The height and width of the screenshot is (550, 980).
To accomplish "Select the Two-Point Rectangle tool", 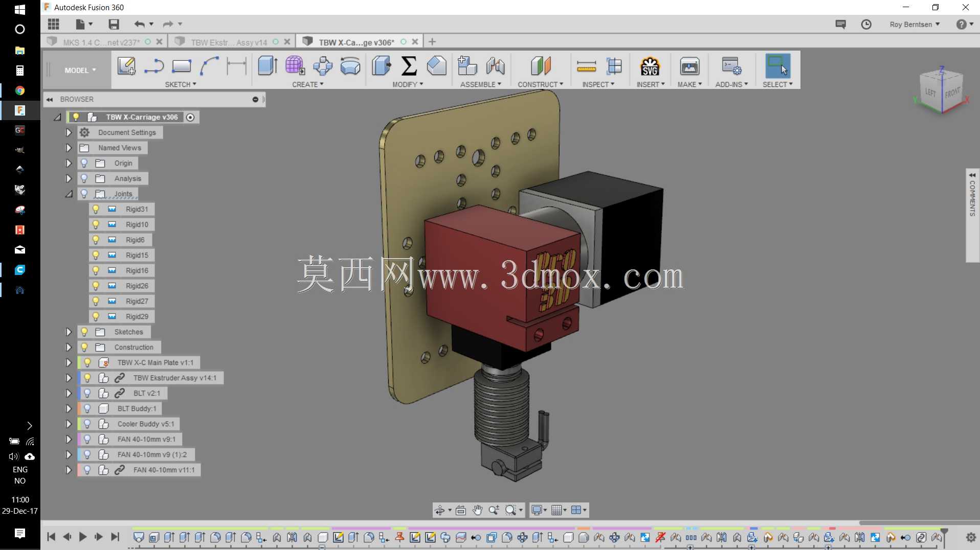I will click(x=181, y=66).
